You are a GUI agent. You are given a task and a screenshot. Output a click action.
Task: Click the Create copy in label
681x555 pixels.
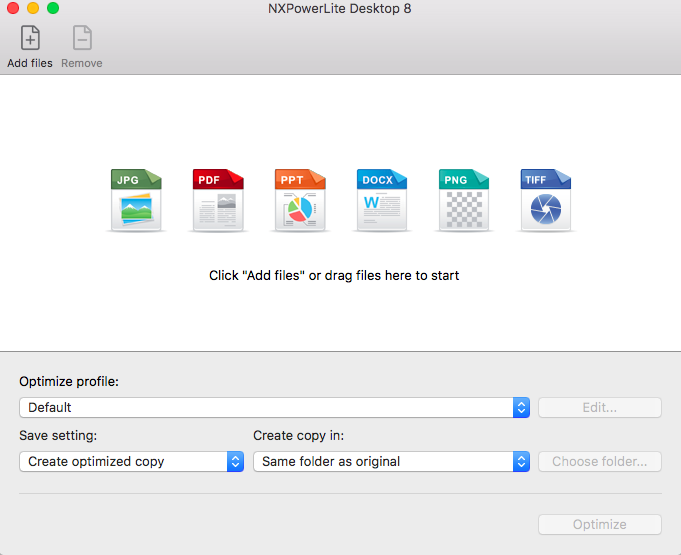(x=298, y=435)
